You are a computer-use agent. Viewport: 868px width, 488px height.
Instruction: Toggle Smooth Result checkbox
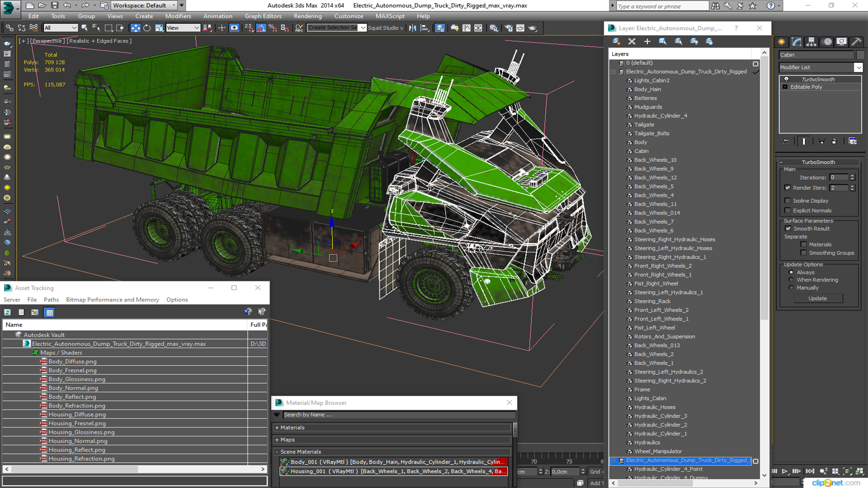pos(788,229)
